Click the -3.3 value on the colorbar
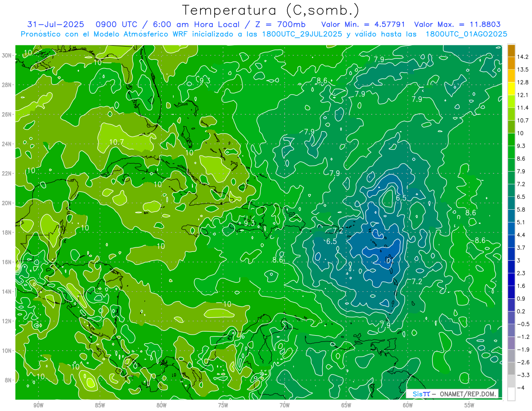Image resolution: width=532 pixels, height=411 pixels. click(x=523, y=375)
